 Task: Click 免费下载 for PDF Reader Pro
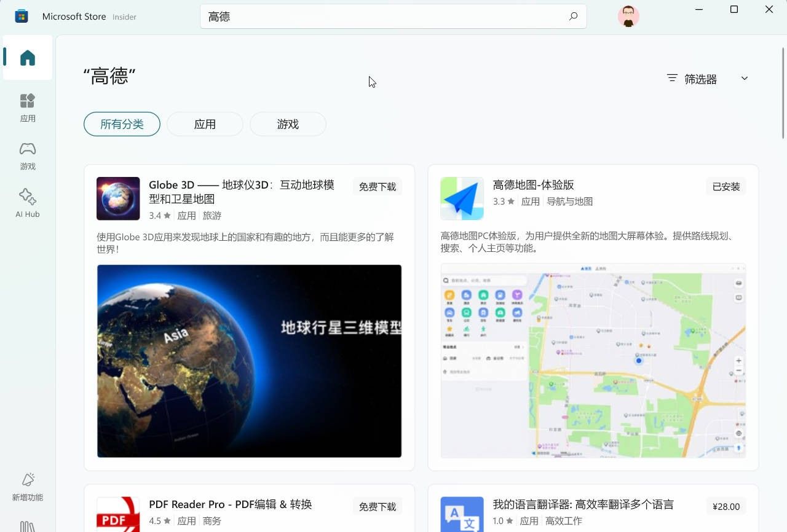point(378,507)
